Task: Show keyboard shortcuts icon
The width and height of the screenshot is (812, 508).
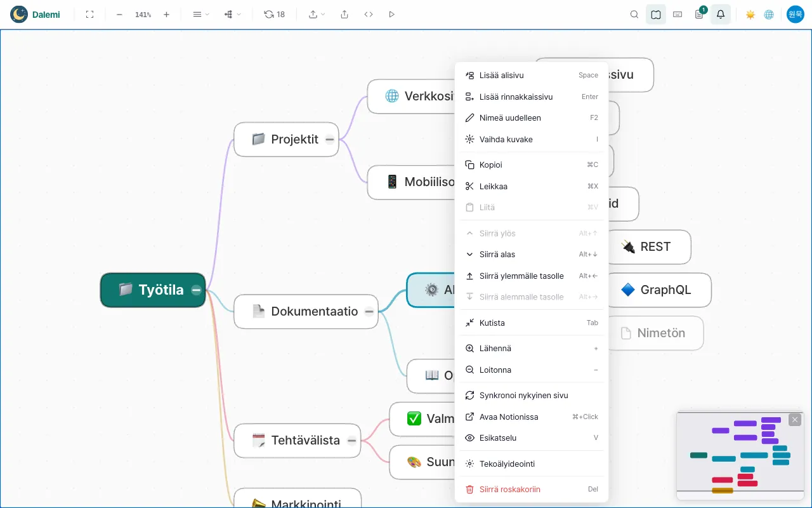Action: click(678, 14)
